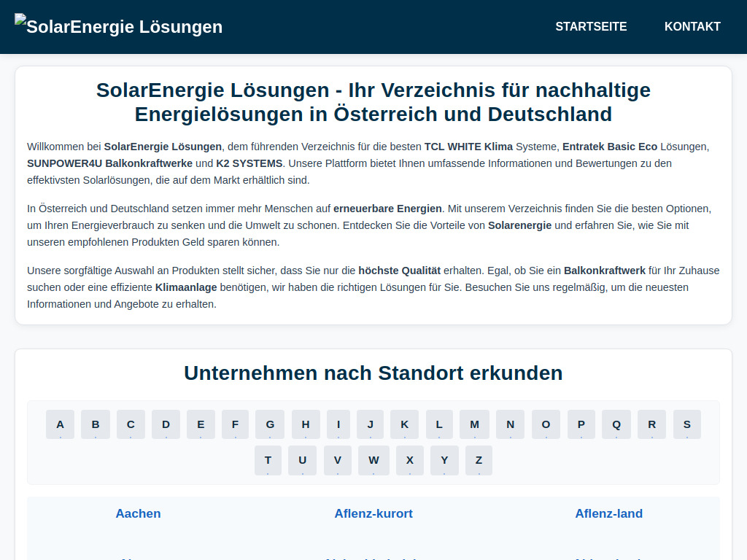
Task: Open the Aachen city listing
Action: (138, 513)
